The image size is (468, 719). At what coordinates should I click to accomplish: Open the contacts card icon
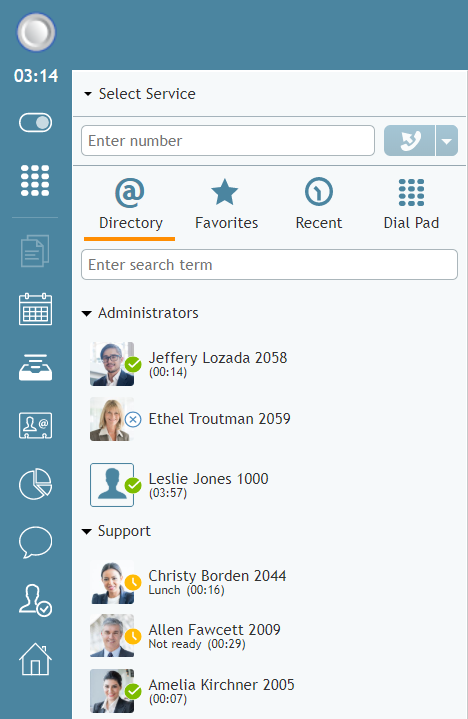pos(35,426)
